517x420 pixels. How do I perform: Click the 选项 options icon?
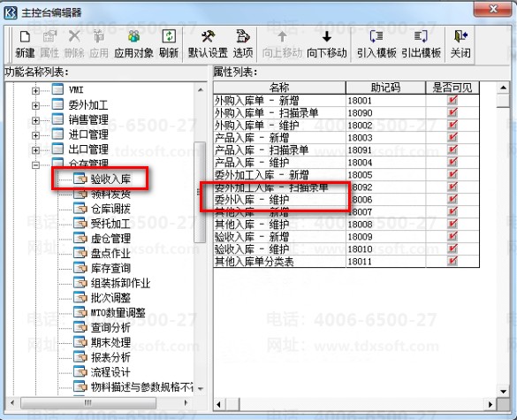[243, 36]
